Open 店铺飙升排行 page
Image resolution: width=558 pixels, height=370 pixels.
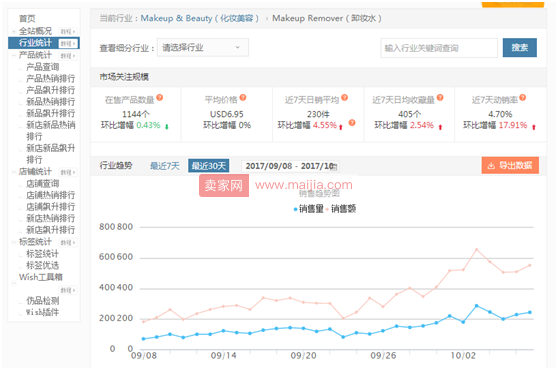[51, 207]
